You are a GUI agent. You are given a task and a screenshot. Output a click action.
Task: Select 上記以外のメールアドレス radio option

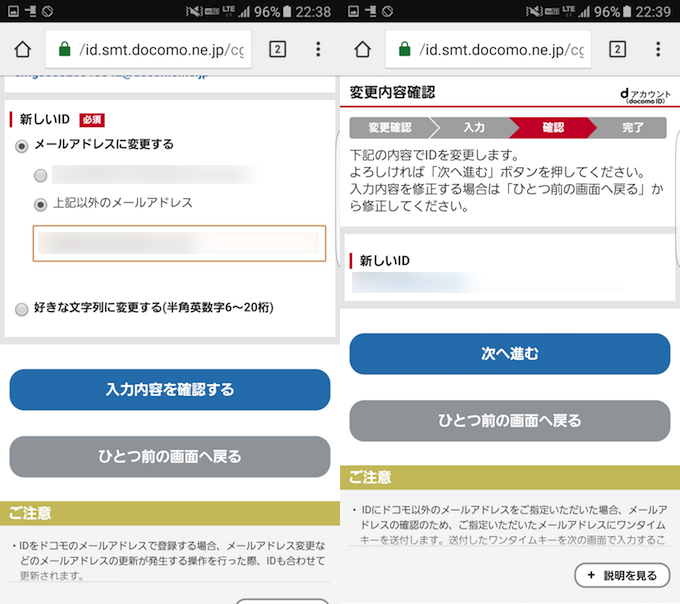coord(41,204)
